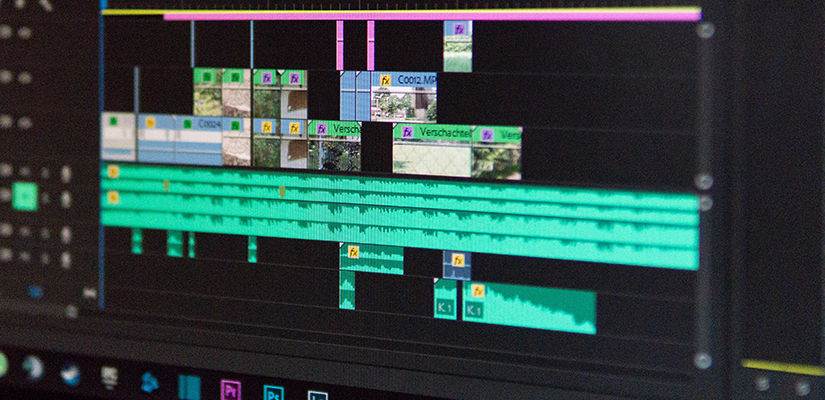Toggle the green highlighted audio track target button
Viewport: 825px width, 400px height.
tap(25, 197)
